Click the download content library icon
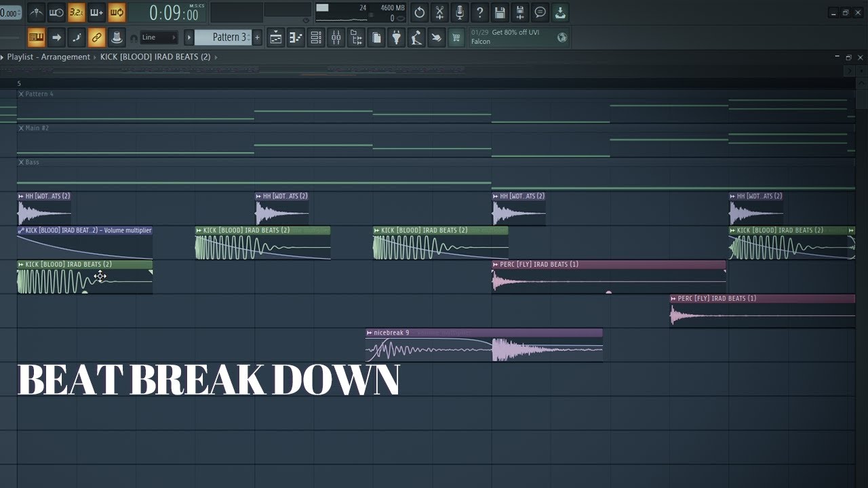 point(560,12)
